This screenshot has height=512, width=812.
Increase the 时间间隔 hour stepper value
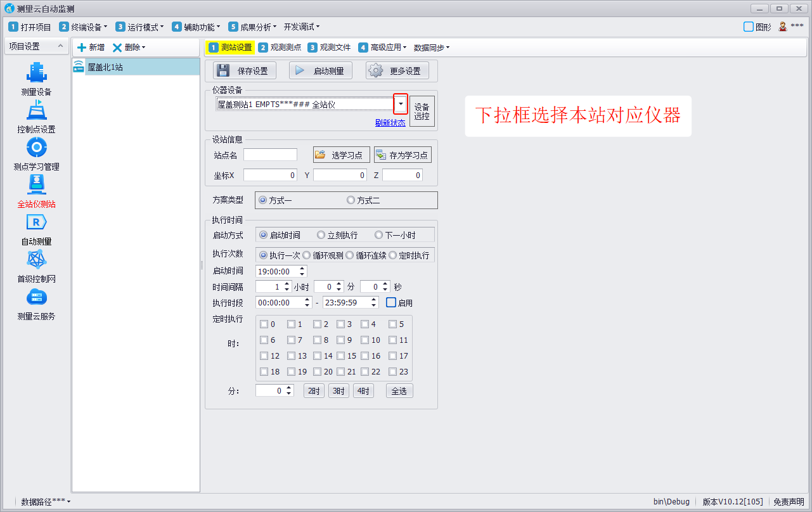tap(287, 284)
